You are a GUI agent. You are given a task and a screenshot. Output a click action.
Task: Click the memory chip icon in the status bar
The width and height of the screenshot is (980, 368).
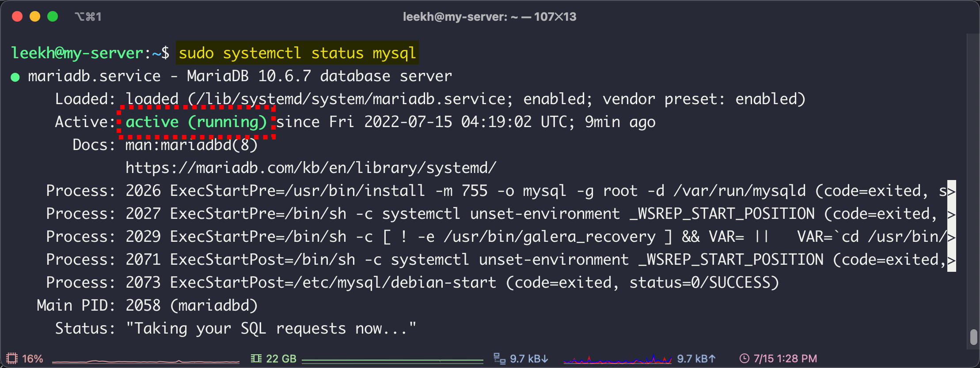(256, 358)
